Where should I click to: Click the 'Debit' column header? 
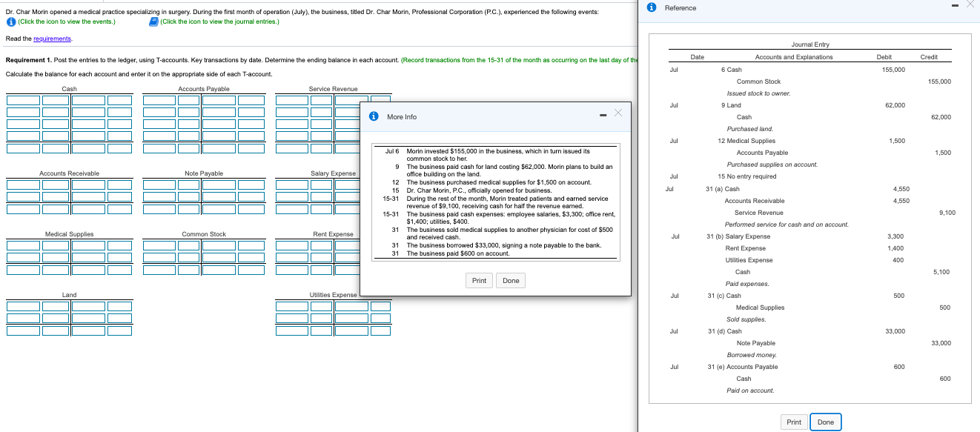[x=884, y=57]
